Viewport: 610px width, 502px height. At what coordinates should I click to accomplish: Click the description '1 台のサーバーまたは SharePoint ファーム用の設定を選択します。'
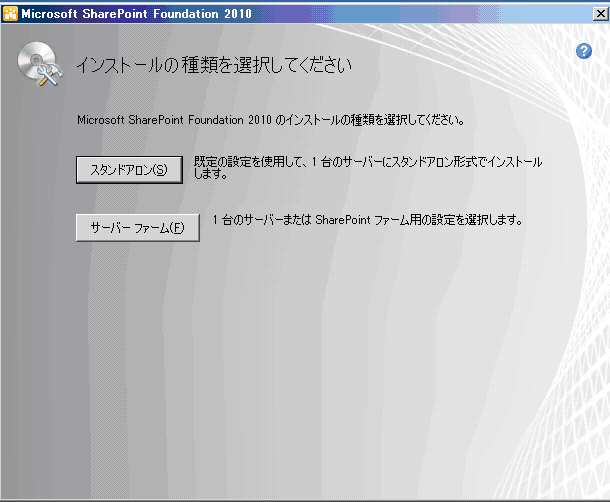pos(368,220)
